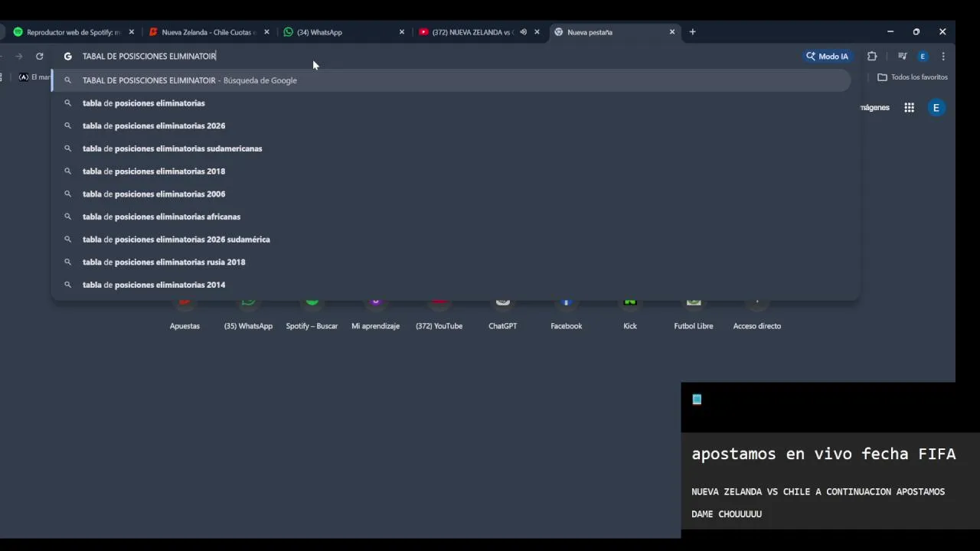Mute the YouTube tab audio icon
This screenshot has height=551, width=980.
click(x=523, y=32)
